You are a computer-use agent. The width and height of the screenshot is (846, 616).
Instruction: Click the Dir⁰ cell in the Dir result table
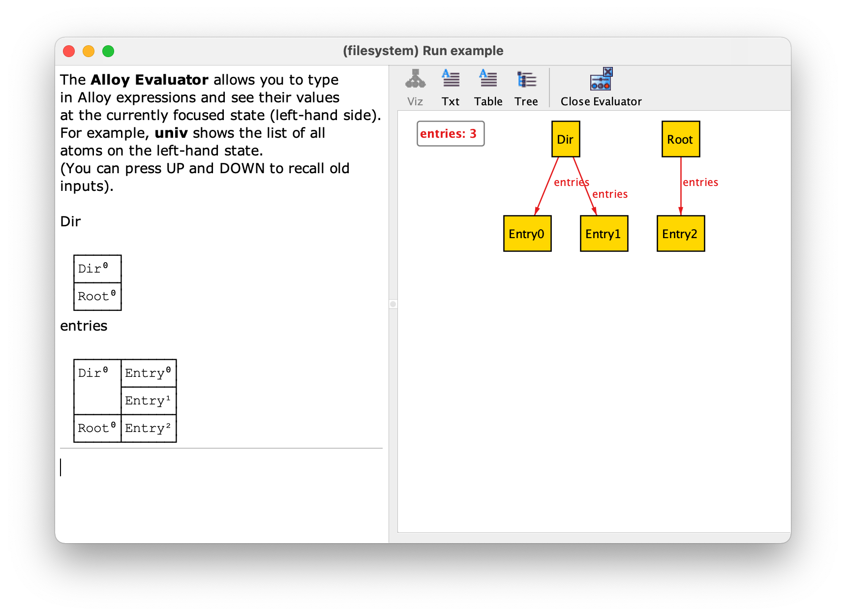tap(97, 269)
